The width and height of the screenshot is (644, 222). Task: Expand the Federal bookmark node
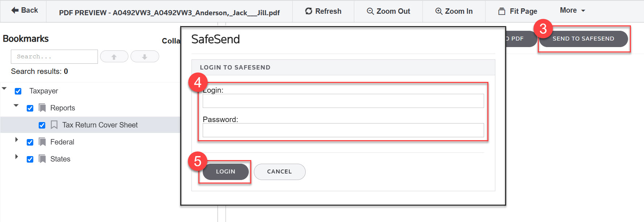tap(16, 139)
